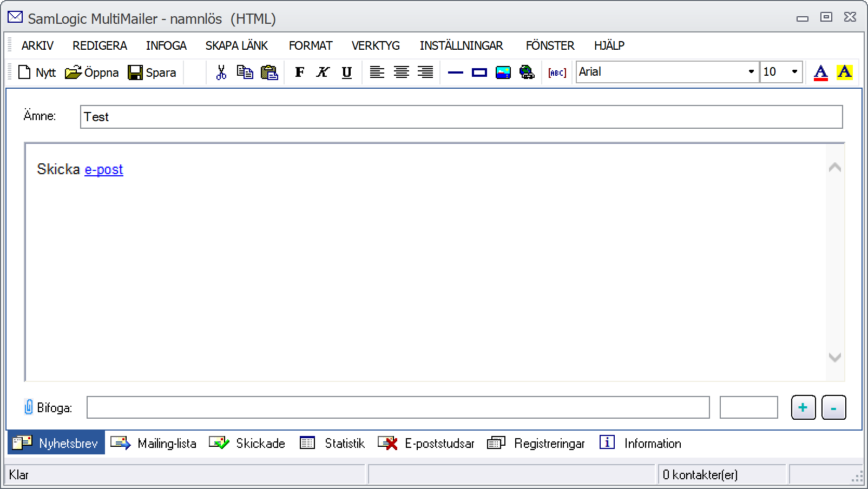Open the HJÄLP menu
Viewport: 868px width, 489px height.
(x=609, y=45)
